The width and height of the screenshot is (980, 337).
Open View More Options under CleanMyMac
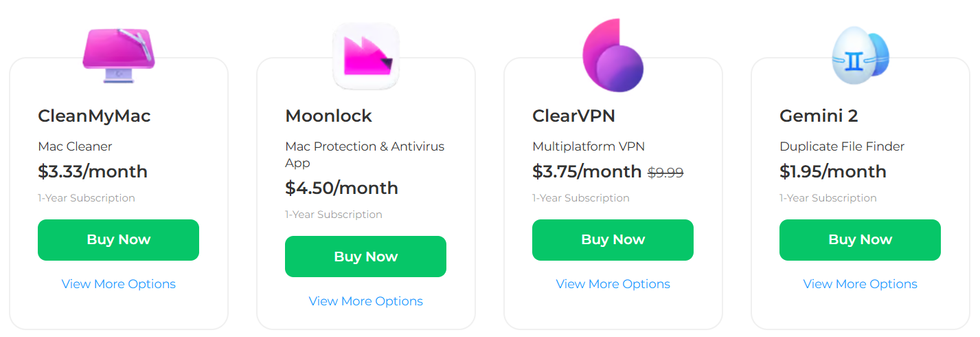pos(119,284)
